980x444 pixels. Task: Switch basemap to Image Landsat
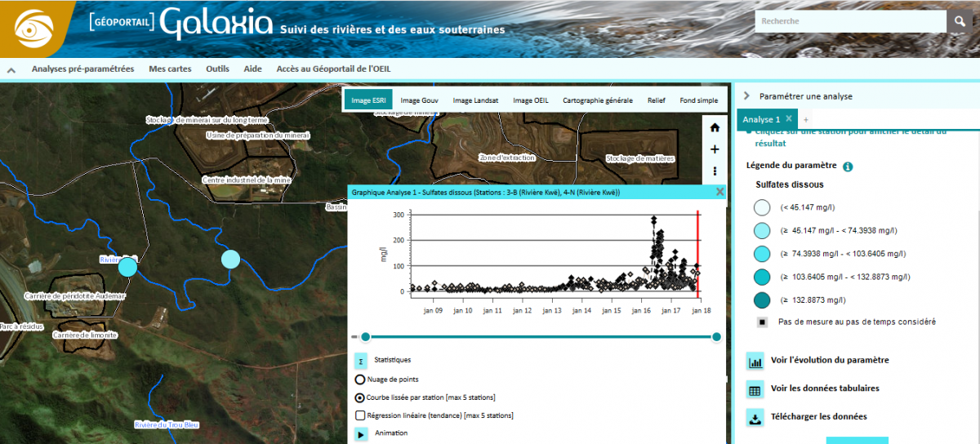pyautogui.click(x=474, y=100)
